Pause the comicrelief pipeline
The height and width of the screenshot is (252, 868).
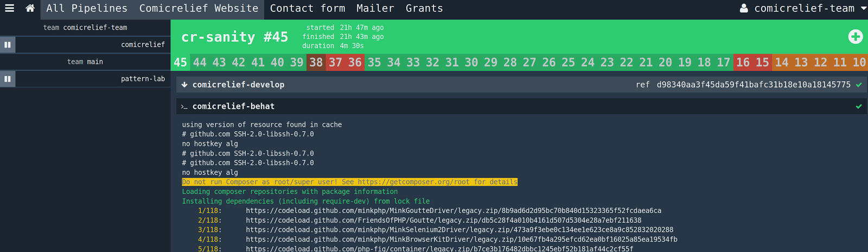[x=8, y=44]
